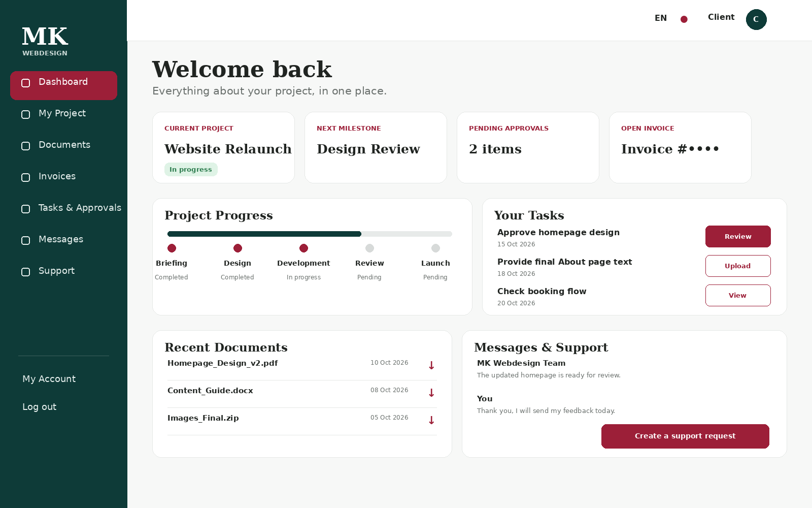The height and width of the screenshot is (508, 812).
Task: Select the Review milestone dot
Action: coord(369,248)
